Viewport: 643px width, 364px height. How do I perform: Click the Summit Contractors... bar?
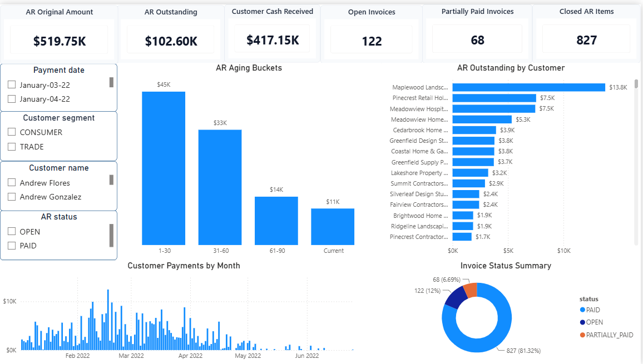469,183
